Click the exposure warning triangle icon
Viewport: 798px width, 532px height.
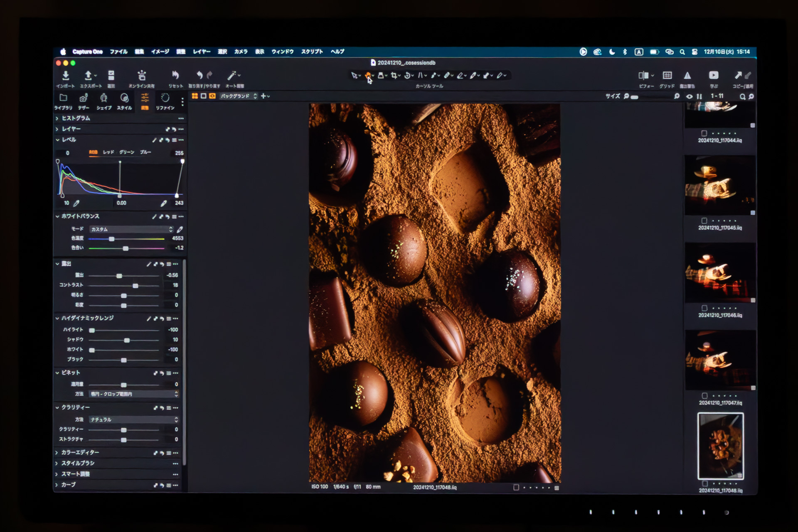pyautogui.click(x=687, y=76)
